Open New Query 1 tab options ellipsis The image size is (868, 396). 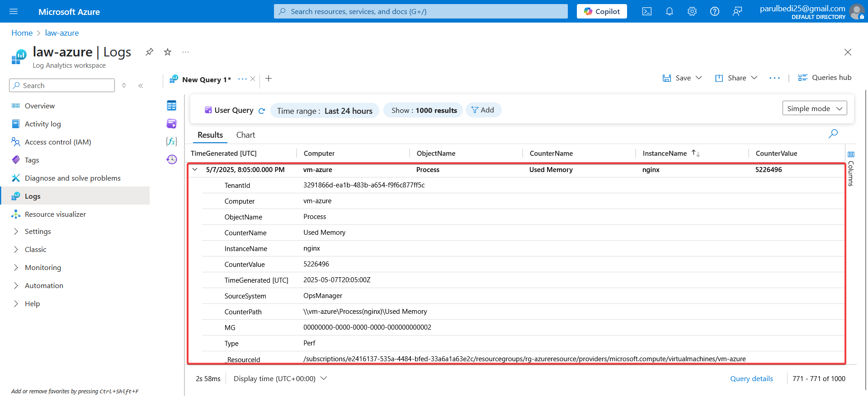(243, 79)
